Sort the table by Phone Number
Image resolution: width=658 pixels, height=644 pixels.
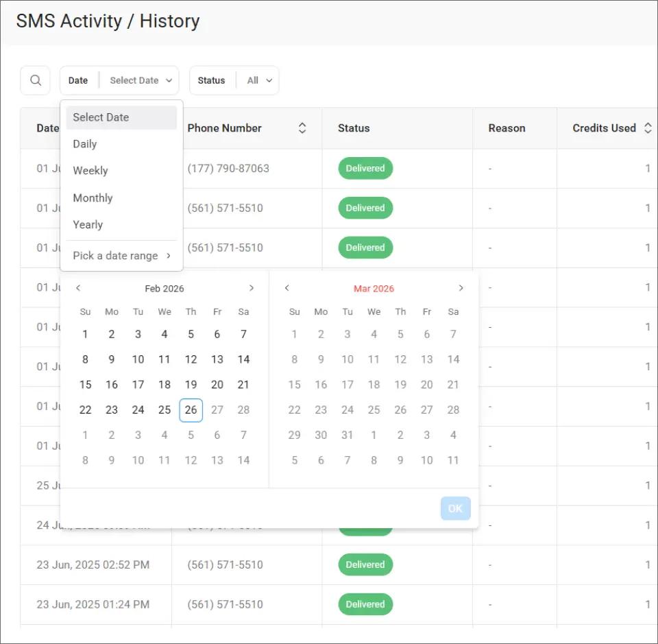[x=302, y=128]
